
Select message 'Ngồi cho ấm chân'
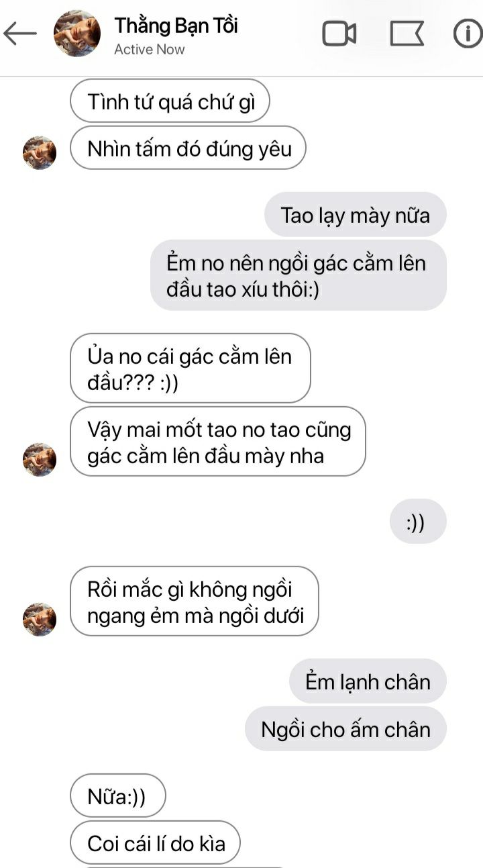pyautogui.click(x=345, y=728)
